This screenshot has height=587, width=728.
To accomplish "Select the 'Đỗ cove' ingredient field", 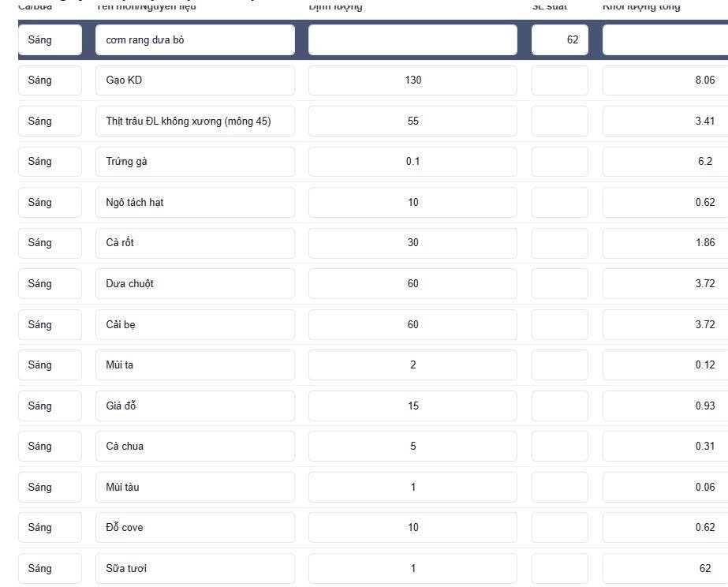I will [x=195, y=528].
